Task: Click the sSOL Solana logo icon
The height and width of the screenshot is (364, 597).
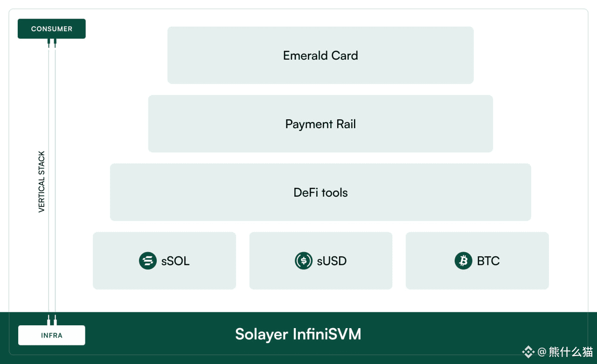Action: 148,261
